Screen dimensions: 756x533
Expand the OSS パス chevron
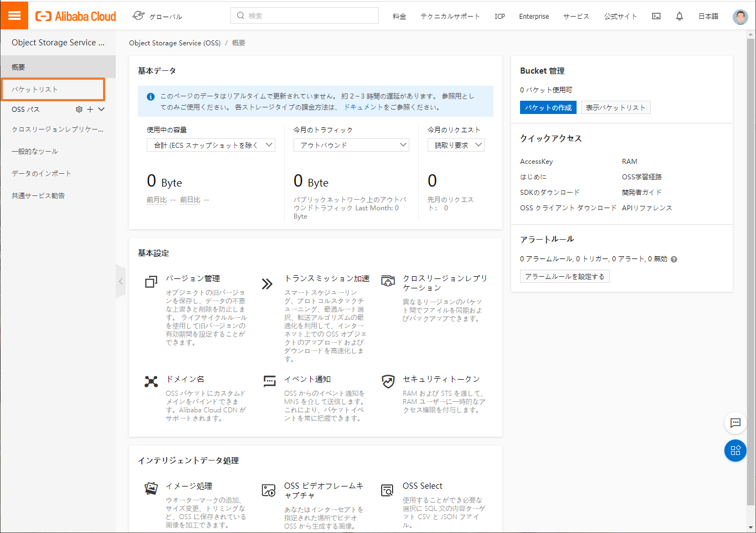101,109
